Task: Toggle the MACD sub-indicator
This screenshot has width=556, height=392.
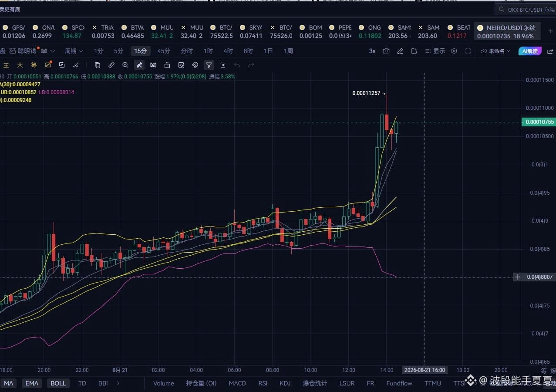Action: pyautogui.click(x=237, y=383)
